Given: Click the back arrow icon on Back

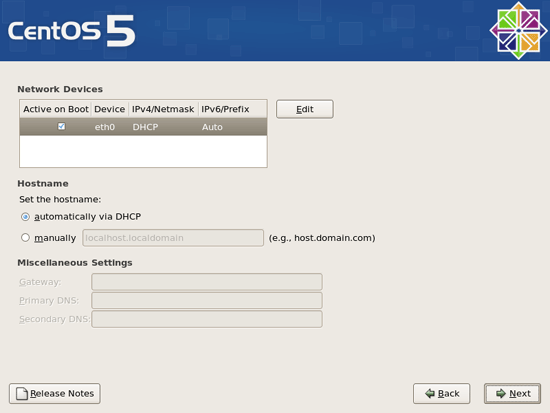Looking at the screenshot, I should point(430,393).
